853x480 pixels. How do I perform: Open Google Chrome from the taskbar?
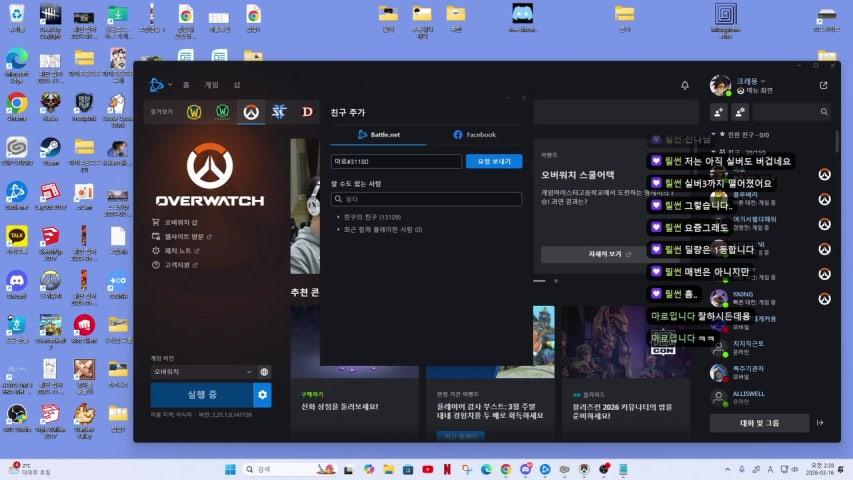tap(506, 469)
